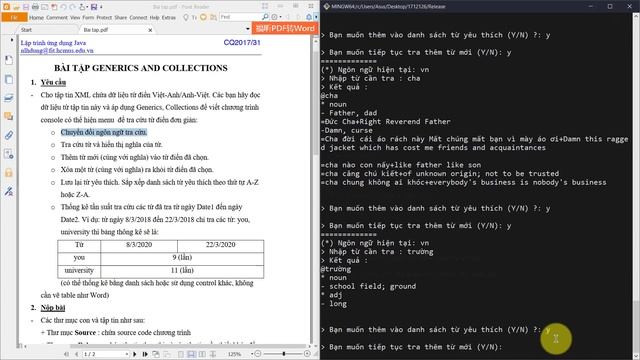Click terminal prompt 'Bạn muốn tiếp tục tra thêm từ mới' last line

tap(411, 347)
